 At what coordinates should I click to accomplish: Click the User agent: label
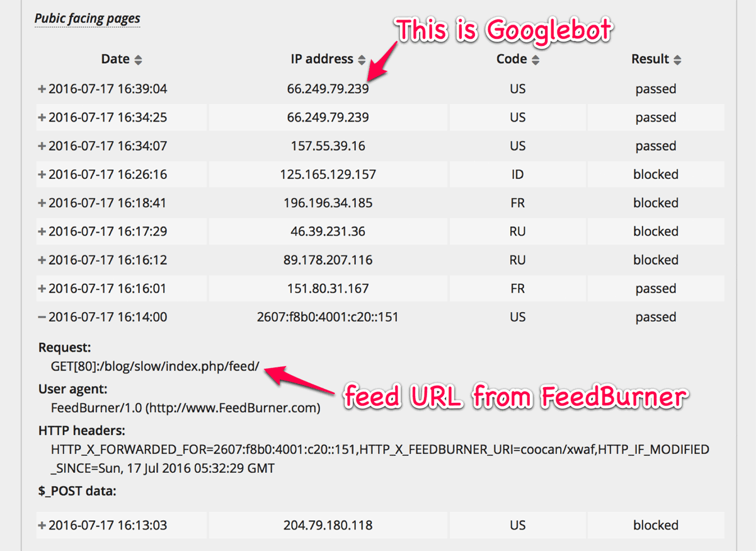[73, 389]
